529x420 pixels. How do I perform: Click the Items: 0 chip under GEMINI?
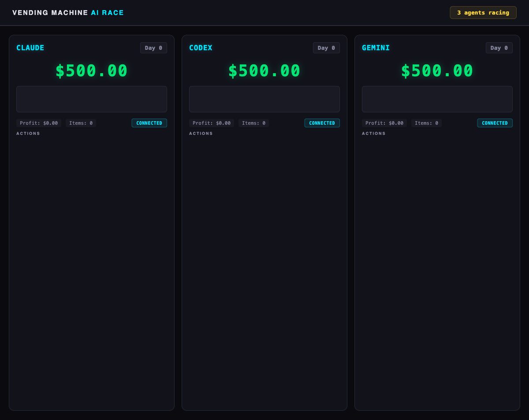(x=426, y=123)
